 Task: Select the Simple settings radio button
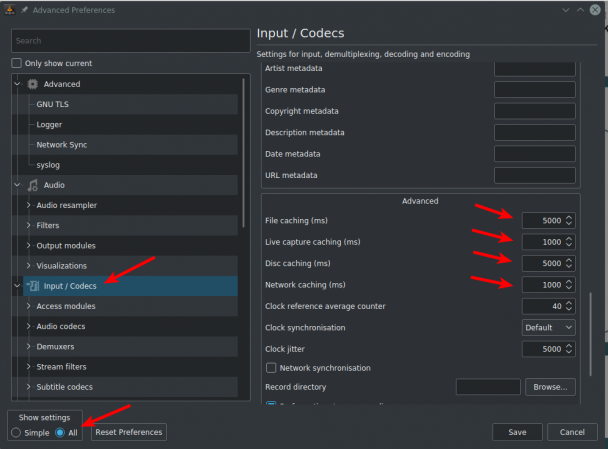pyautogui.click(x=16, y=433)
